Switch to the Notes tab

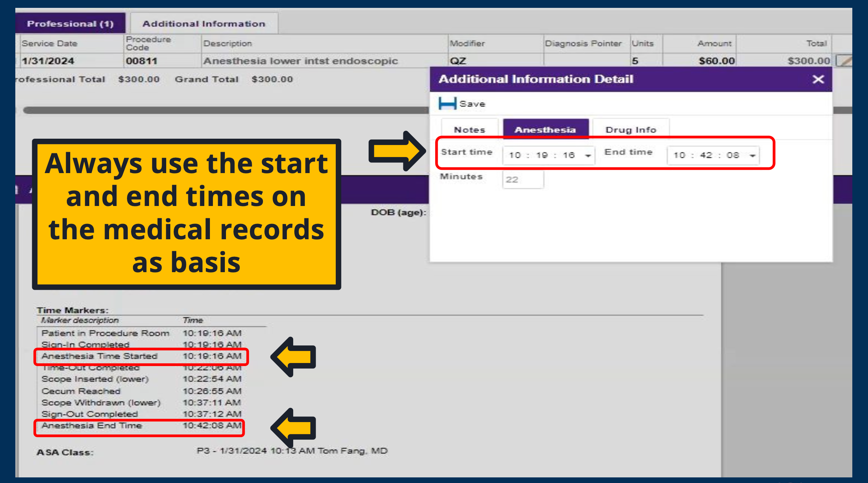point(469,129)
